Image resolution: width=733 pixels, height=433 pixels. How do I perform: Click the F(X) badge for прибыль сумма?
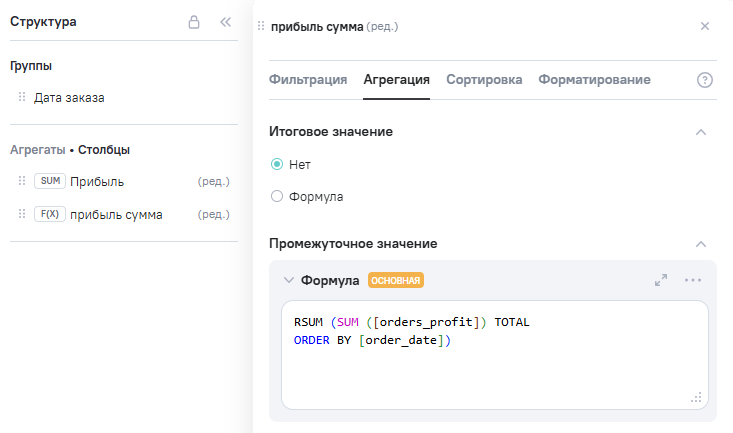click(49, 215)
